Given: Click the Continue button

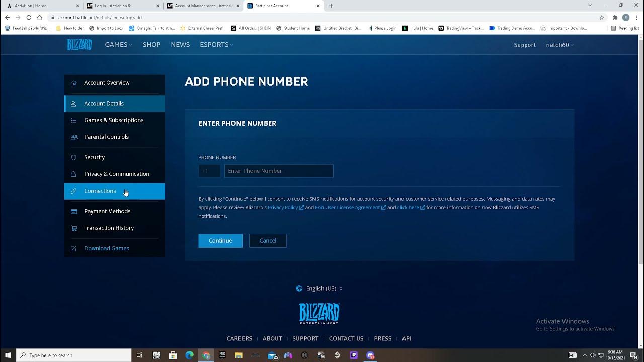Looking at the screenshot, I should point(220,241).
